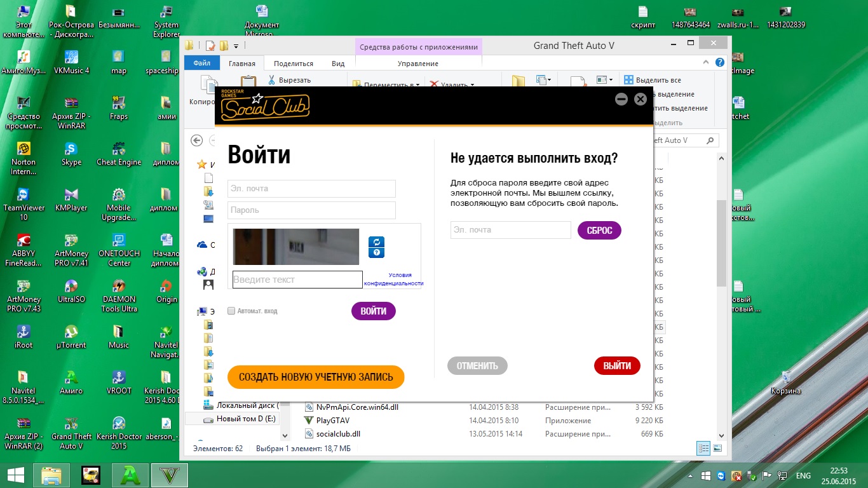Select ABBYY FineReader desktop icon
The width and height of the screenshot is (868, 488).
[x=24, y=249]
